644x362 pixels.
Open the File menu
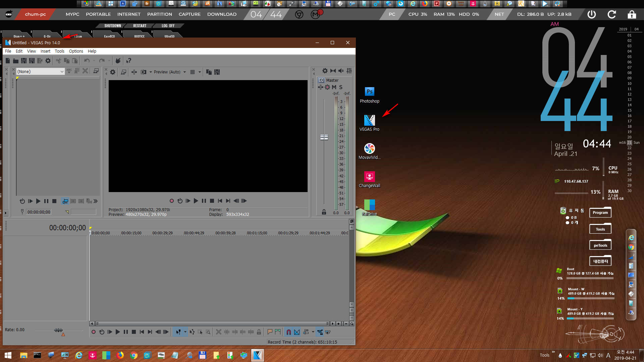[8, 51]
